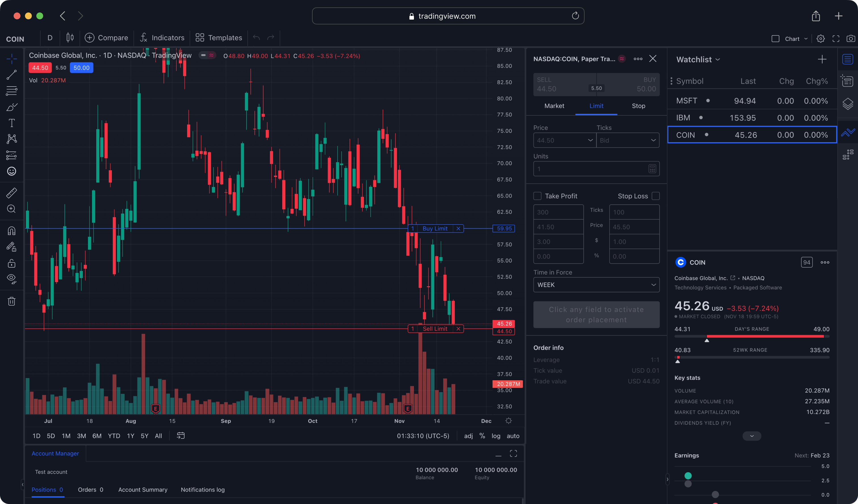Click the Compare button
The width and height of the screenshot is (858, 504).
pos(106,38)
